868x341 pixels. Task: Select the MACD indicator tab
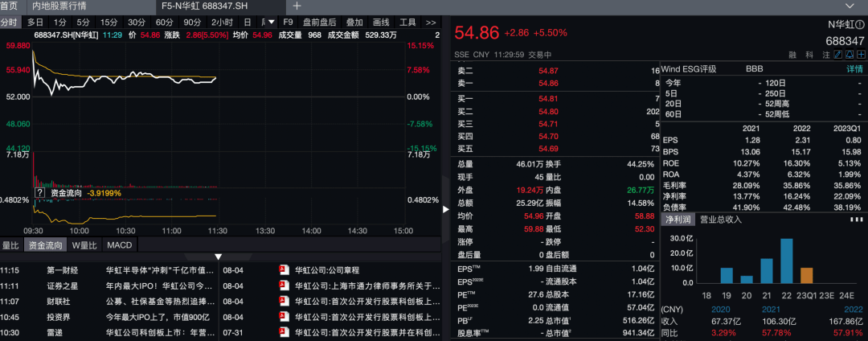119,245
